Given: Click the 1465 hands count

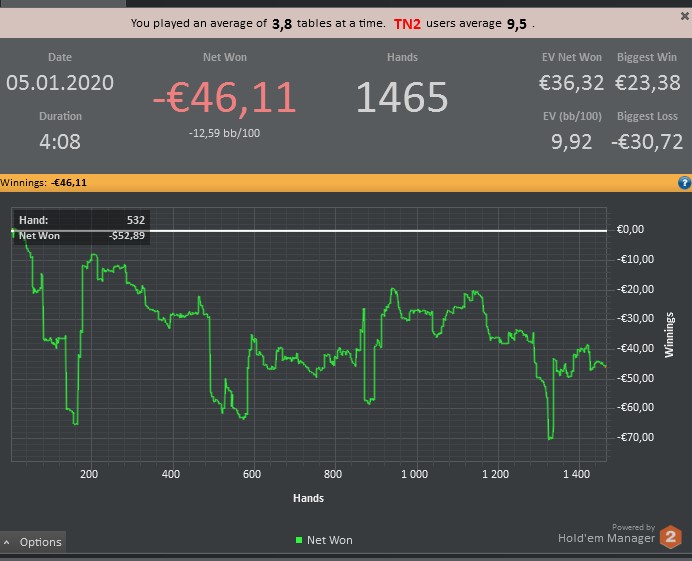Looking at the screenshot, I should click(x=402, y=97).
